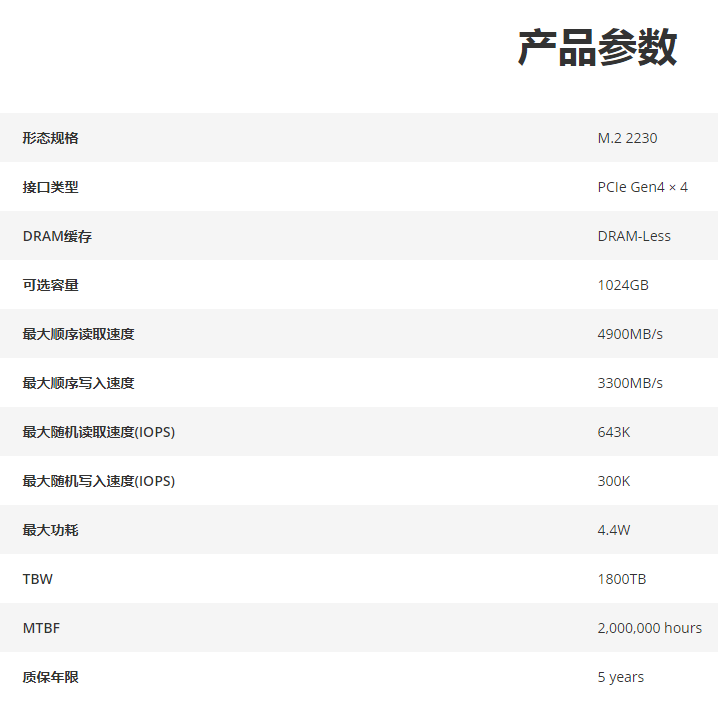Click the 3300MB/s write speed value

click(630, 383)
